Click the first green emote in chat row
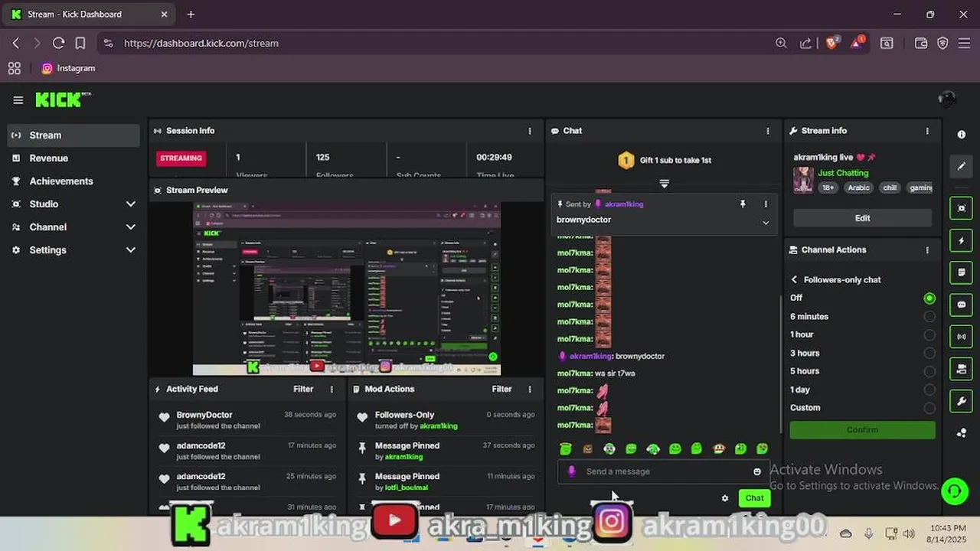Screen dimensions: 980x551 pyautogui.click(x=565, y=449)
